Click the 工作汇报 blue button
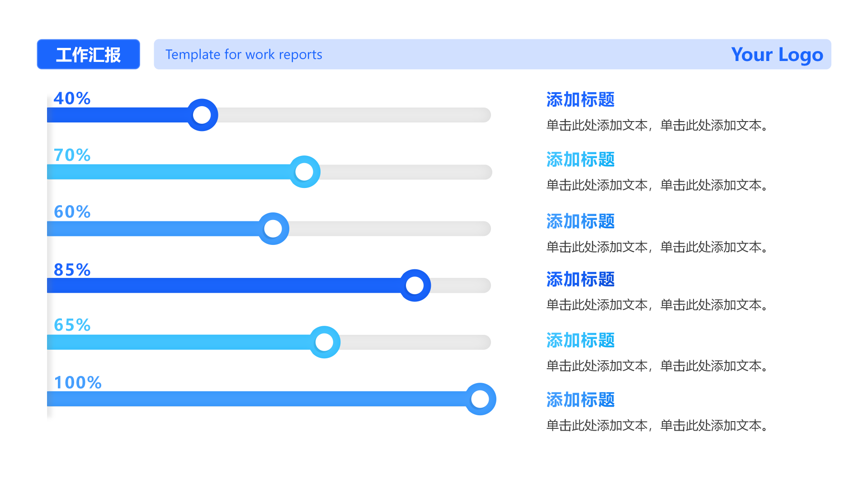868x488 pixels. click(x=88, y=55)
